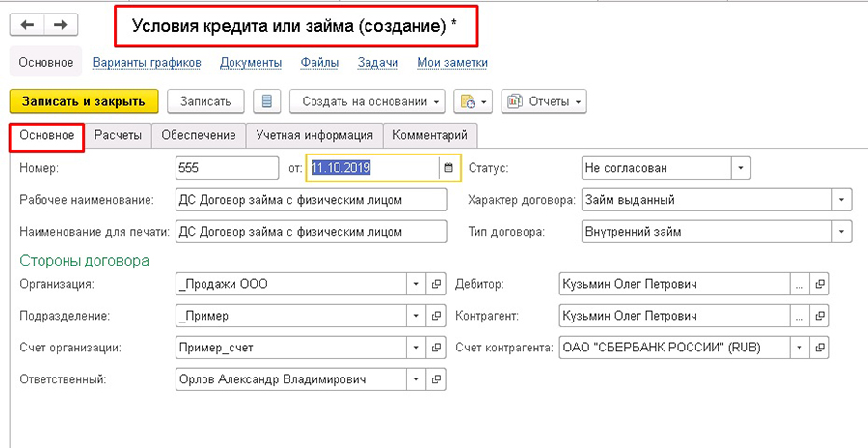Go forward with the right arrow button
The width and height of the screenshot is (868, 448).
click(61, 25)
